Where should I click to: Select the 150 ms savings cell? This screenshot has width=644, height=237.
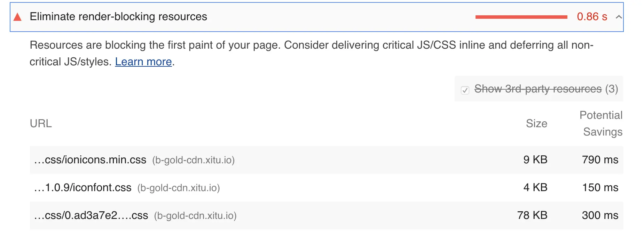click(600, 188)
